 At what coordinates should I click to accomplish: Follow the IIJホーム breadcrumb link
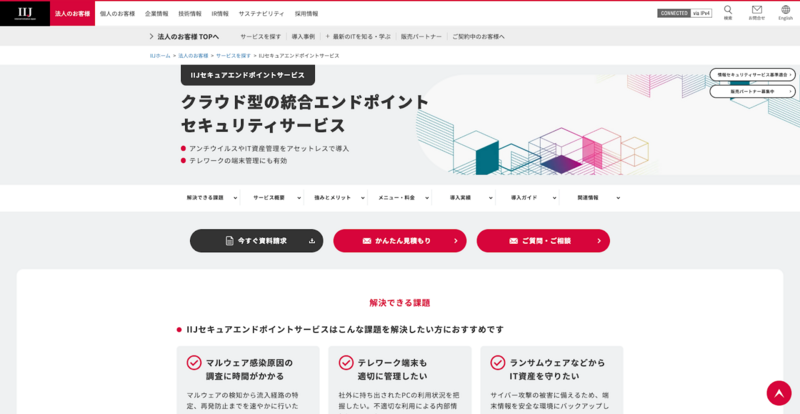pyautogui.click(x=160, y=56)
